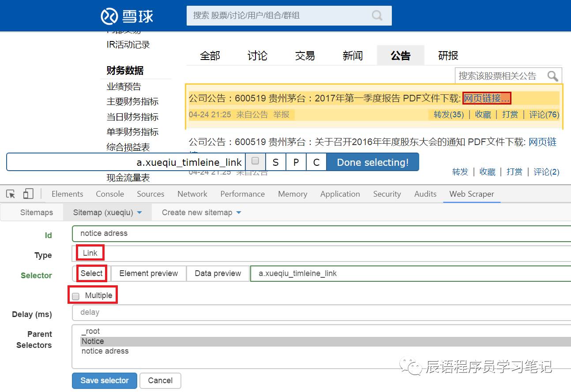Screen dimensions: 571x392
Task: Open the DevTools Console tab
Action: (x=110, y=194)
